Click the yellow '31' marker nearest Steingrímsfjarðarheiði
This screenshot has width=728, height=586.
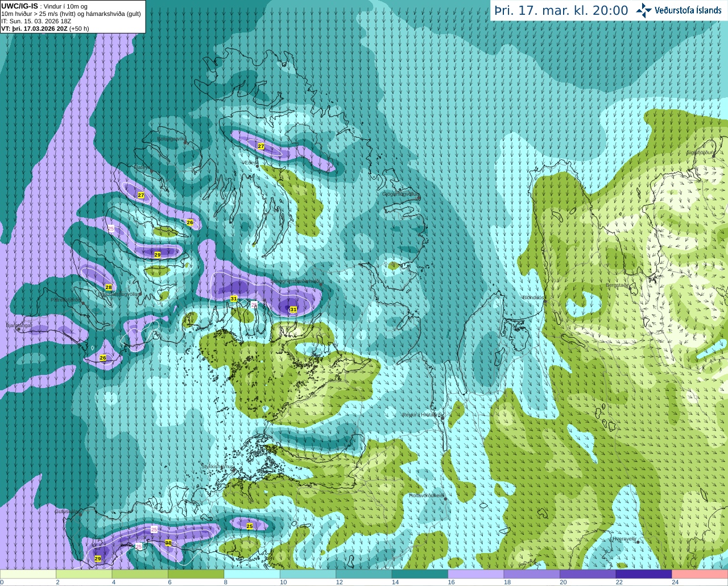[293, 309]
